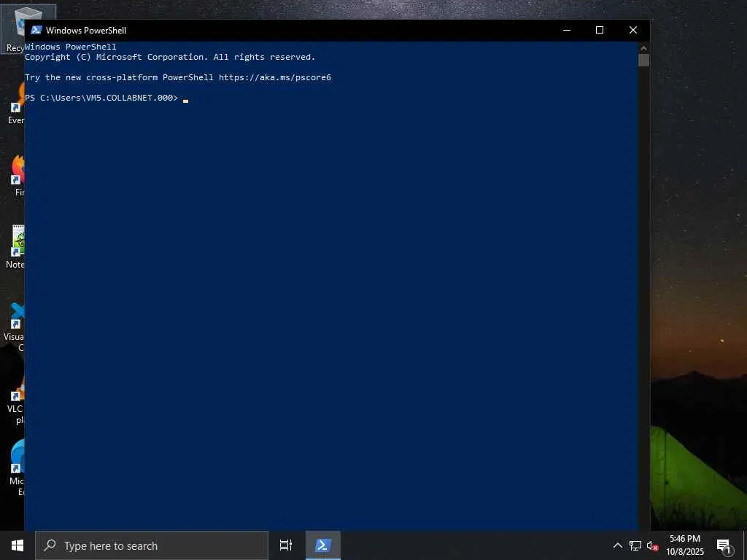Open the Windows Start menu

[x=18, y=545]
